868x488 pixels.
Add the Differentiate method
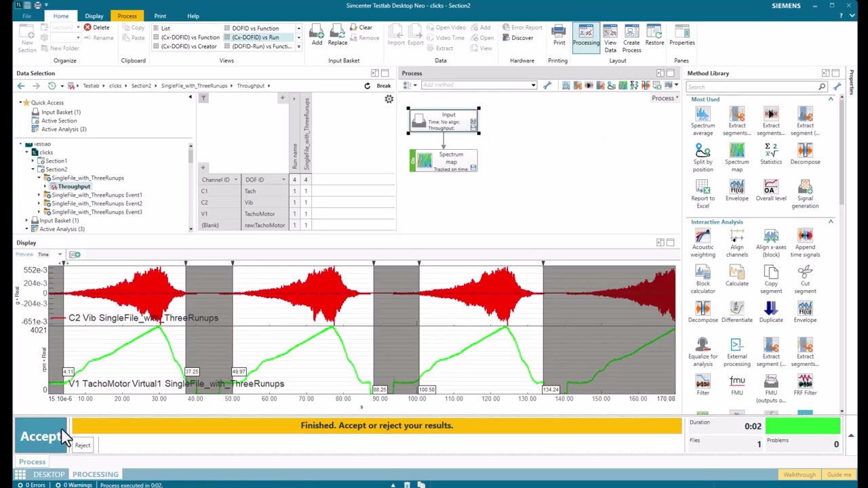coord(737,312)
